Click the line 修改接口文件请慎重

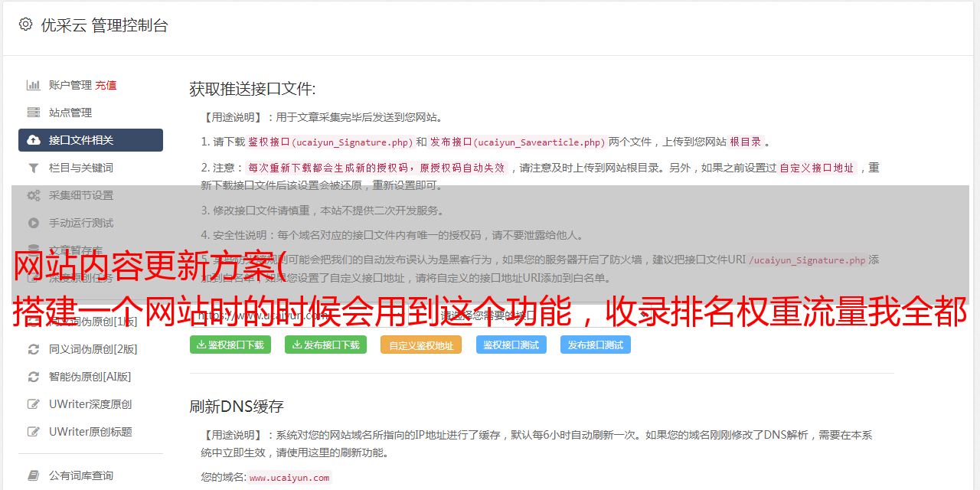pos(323,211)
